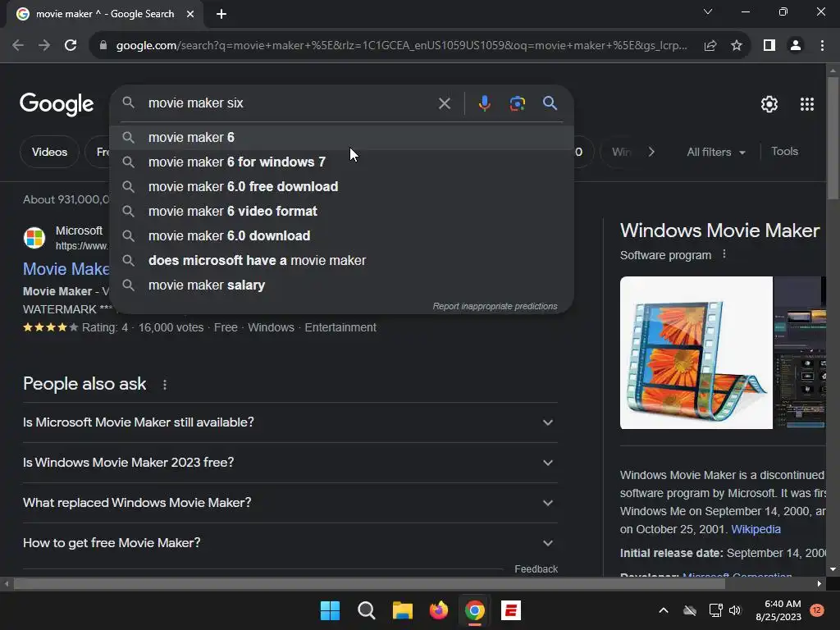Expand "Is Microsoft Movie Maker still available?"

tap(290, 422)
